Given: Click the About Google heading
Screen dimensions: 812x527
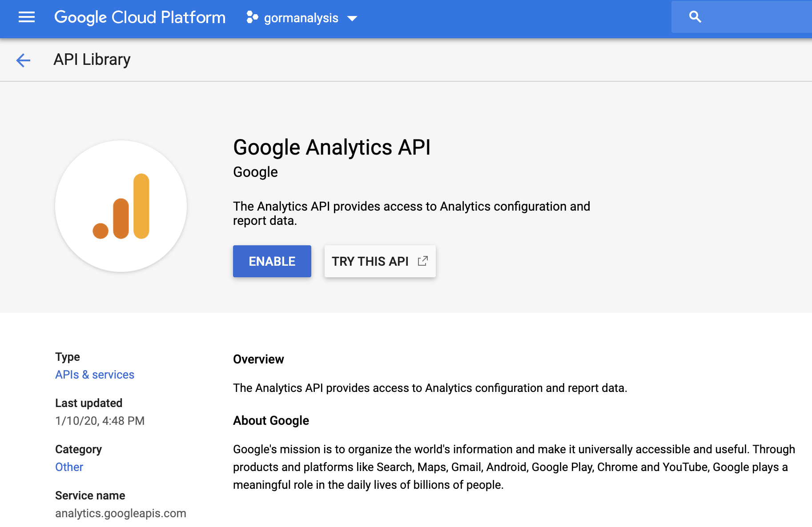Looking at the screenshot, I should (x=271, y=420).
